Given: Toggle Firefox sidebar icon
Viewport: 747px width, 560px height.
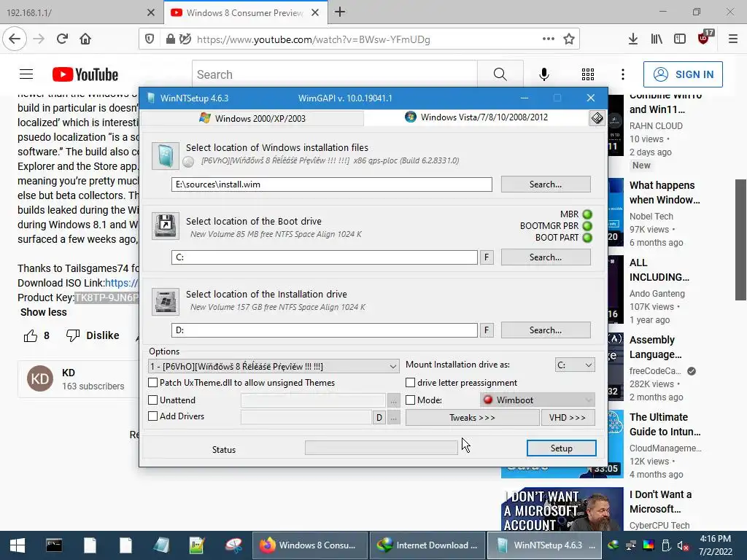Looking at the screenshot, I should (x=680, y=39).
